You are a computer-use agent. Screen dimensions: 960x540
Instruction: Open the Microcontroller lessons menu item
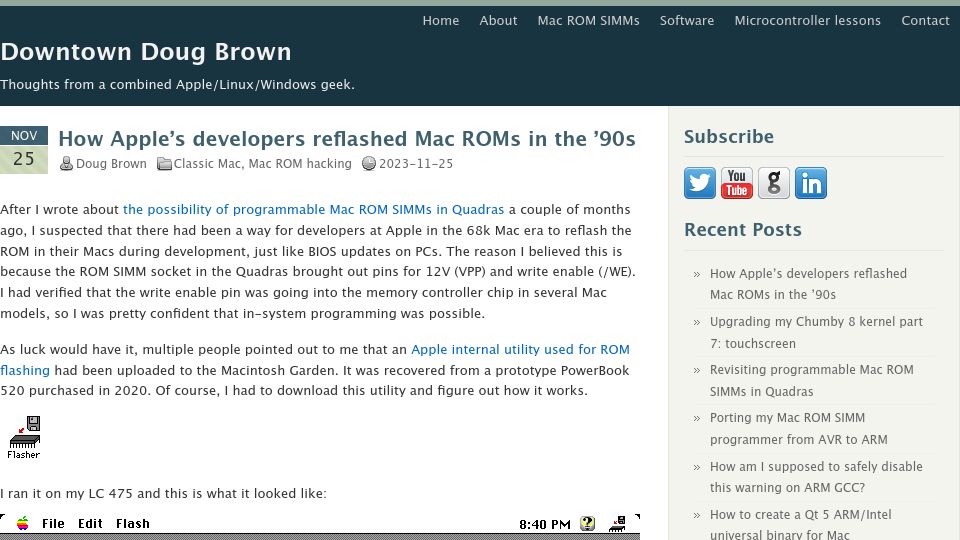click(x=808, y=21)
